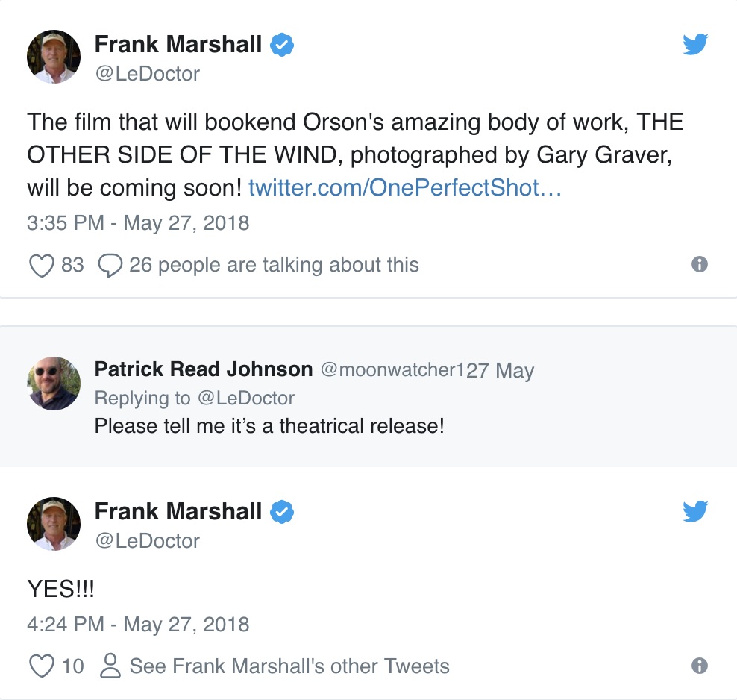Image resolution: width=737 pixels, height=700 pixels.
Task: Click the info icon on the top tweet
Action: pos(699,264)
